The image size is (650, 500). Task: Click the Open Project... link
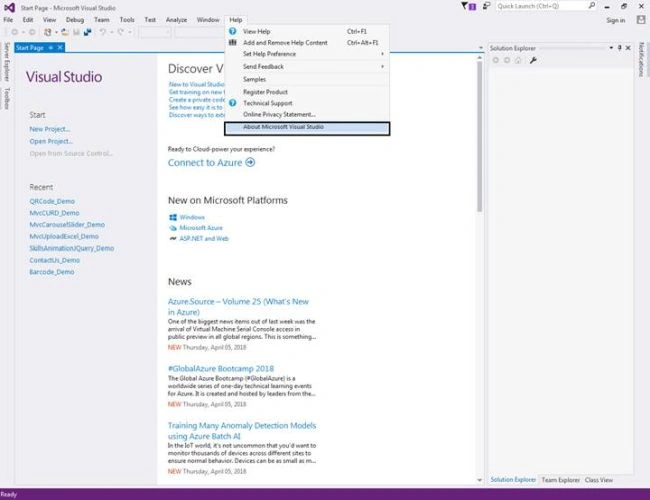pos(51,141)
